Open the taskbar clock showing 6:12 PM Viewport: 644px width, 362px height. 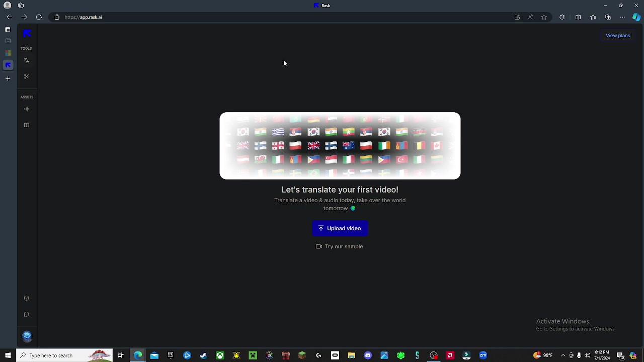tap(602, 355)
